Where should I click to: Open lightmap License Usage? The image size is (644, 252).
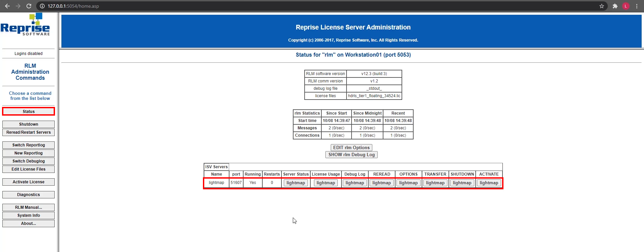click(326, 183)
